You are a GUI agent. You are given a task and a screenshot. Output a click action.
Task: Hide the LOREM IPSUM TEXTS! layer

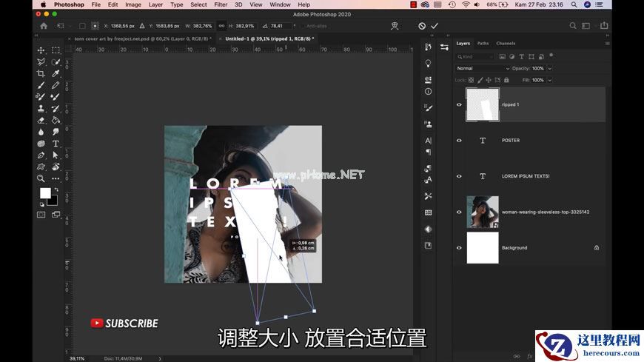tap(459, 176)
